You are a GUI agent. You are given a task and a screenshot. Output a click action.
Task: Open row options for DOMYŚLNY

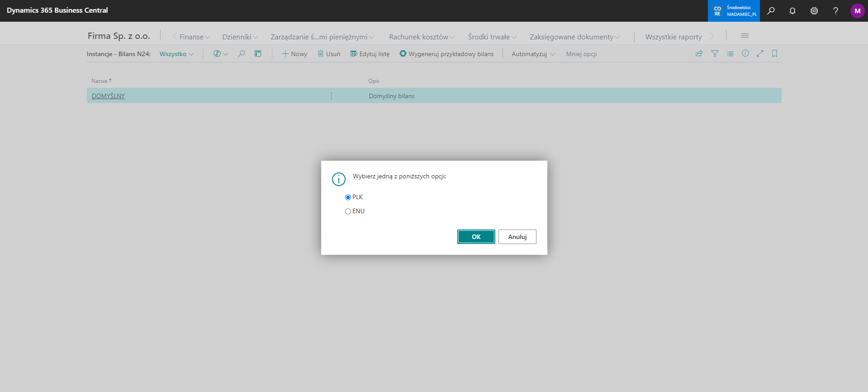[332, 96]
